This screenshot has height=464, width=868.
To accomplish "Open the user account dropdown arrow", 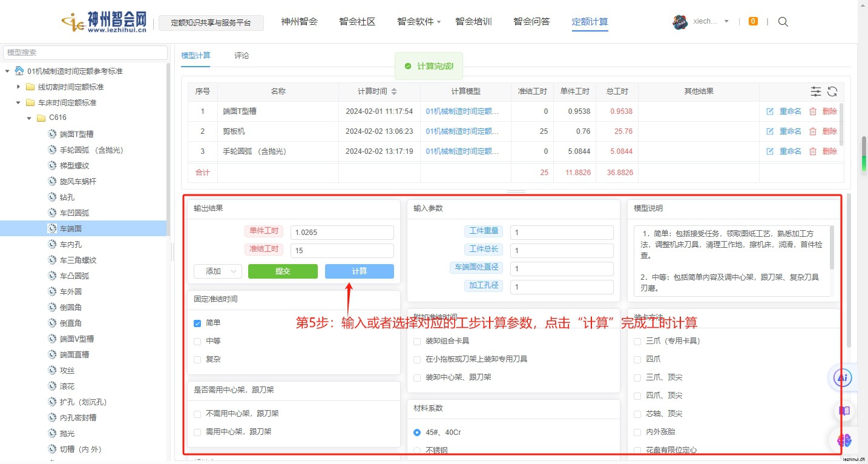I will tap(726, 22).
